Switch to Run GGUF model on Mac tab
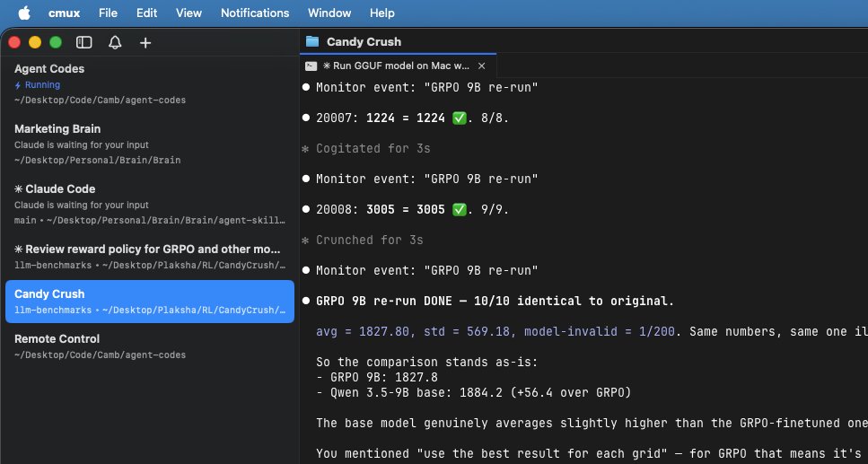Screen dimensions: 868x464 point(398,66)
